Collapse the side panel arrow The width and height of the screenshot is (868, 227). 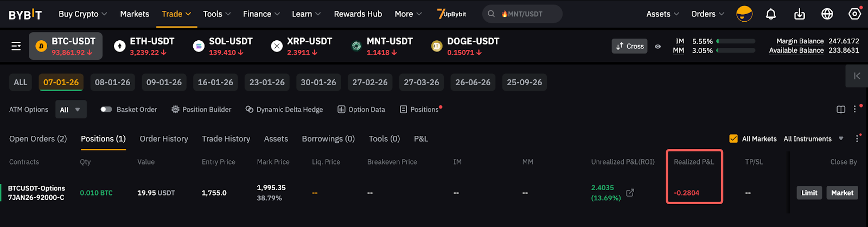[857, 76]
